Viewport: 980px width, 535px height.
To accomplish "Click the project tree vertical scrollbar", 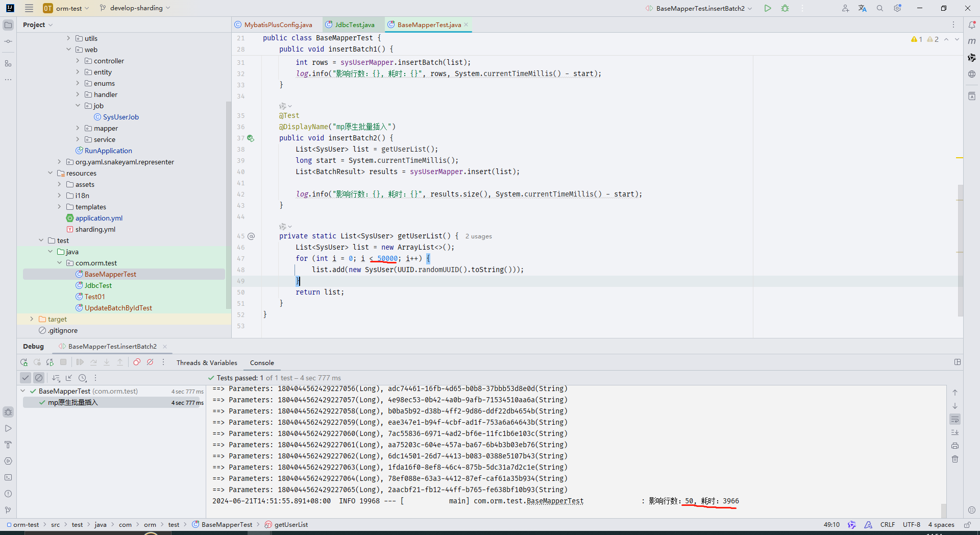I will (x=228, y=204).
